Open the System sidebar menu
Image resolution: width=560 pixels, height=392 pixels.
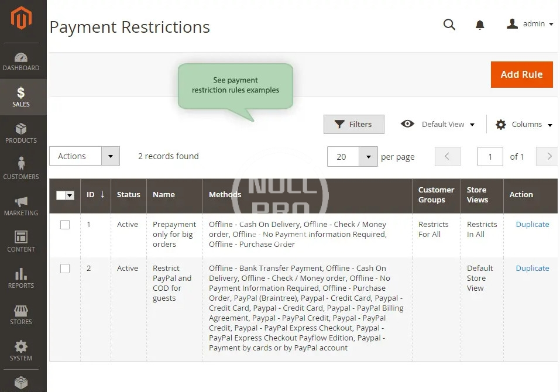point(21,351)
